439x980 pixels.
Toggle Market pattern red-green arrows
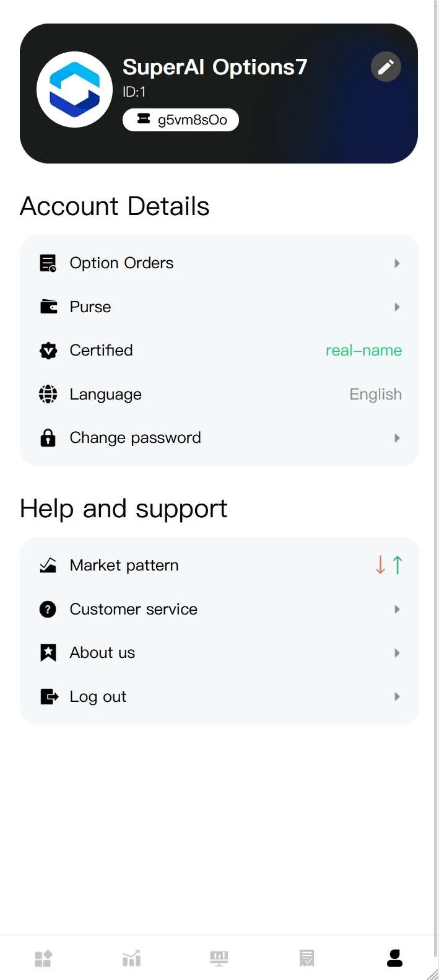click(x=389, y=565)
